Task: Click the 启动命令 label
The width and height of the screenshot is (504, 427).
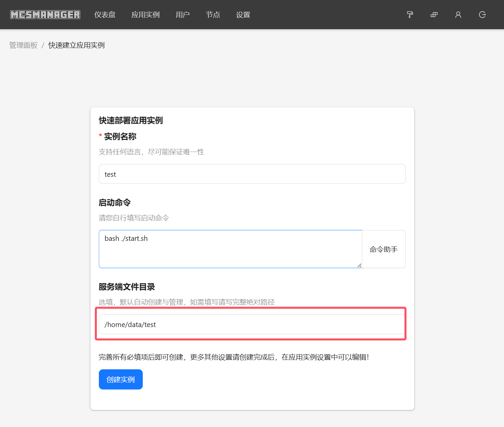Action: tap(115, 203)
